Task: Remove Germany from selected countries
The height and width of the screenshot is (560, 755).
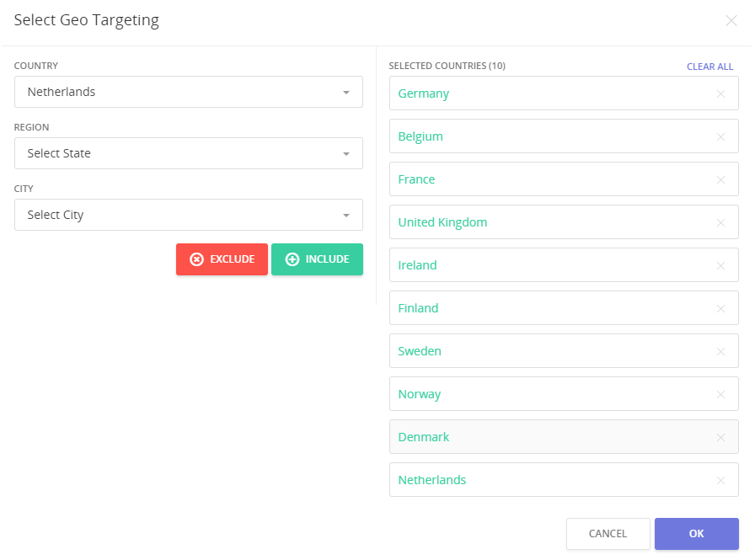Action: pos(721,93)
